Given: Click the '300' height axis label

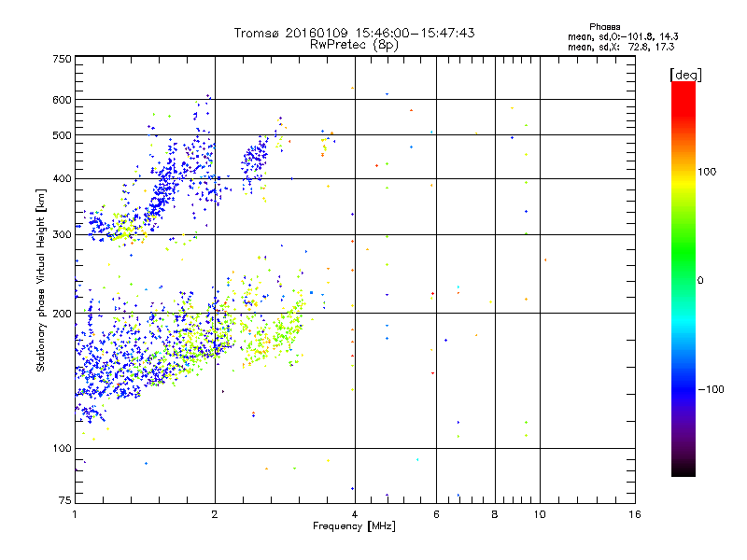Looking at the screenshot, I should click(62, 235).
